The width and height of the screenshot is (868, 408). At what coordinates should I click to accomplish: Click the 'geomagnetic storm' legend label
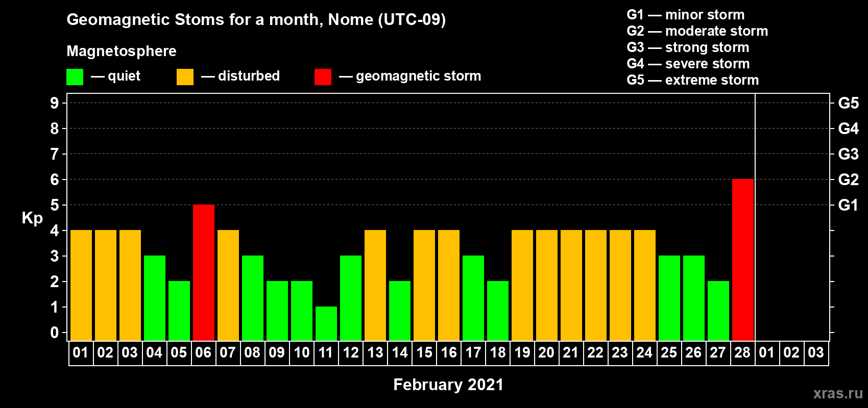coord(418,76)
